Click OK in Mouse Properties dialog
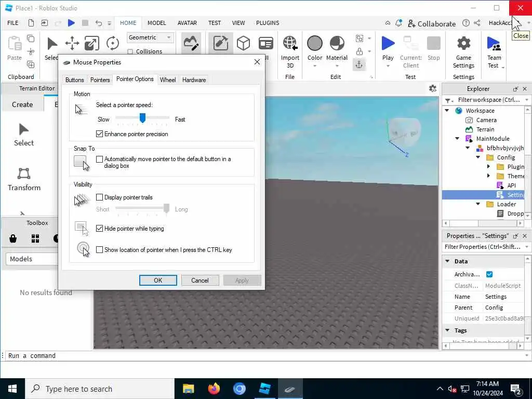Viewport: 532px width, 399px height. coord(158,280)
